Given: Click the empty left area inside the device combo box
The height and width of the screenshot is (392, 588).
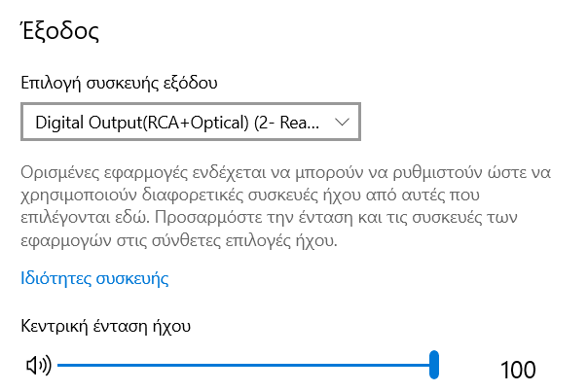Looking at the screenshot, I should [27, 124].
